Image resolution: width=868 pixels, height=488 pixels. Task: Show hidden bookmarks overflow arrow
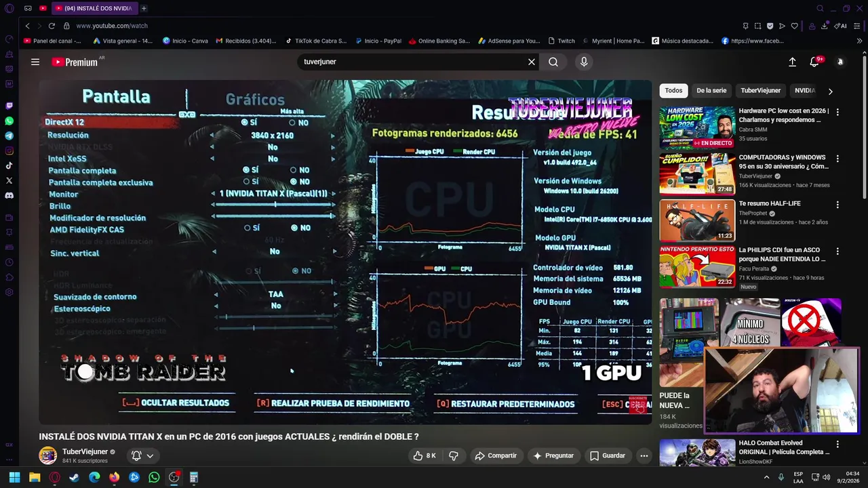point(859,41)
